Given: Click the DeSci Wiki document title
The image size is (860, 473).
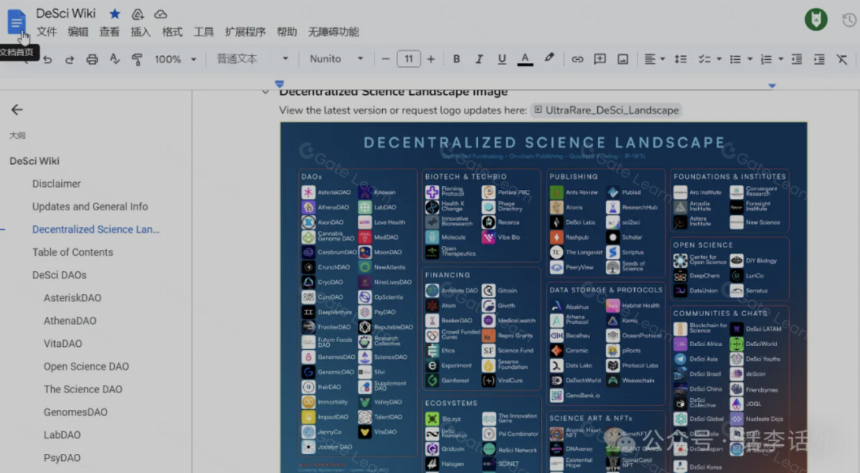Looking at the screenshot, I should point(66,13).
